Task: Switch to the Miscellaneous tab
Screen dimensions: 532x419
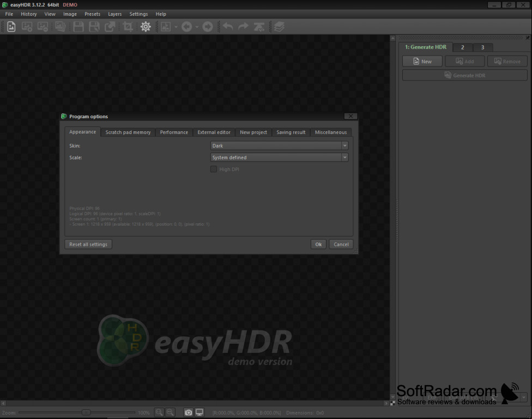Action: point(331,132)
